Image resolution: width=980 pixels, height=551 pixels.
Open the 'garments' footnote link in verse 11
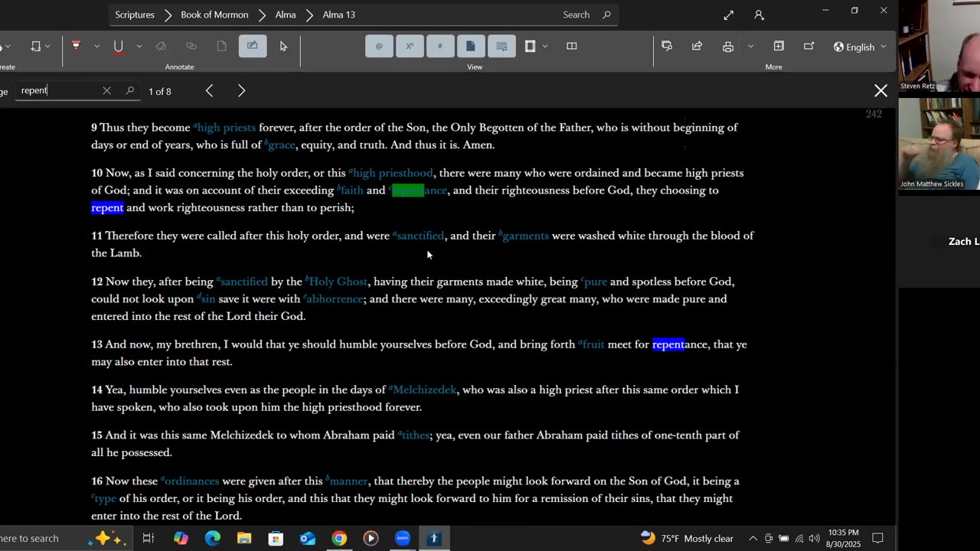coord(526,236)
